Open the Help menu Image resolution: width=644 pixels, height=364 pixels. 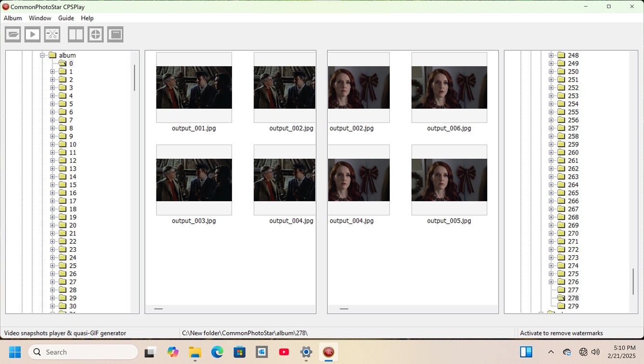point(87,18)
